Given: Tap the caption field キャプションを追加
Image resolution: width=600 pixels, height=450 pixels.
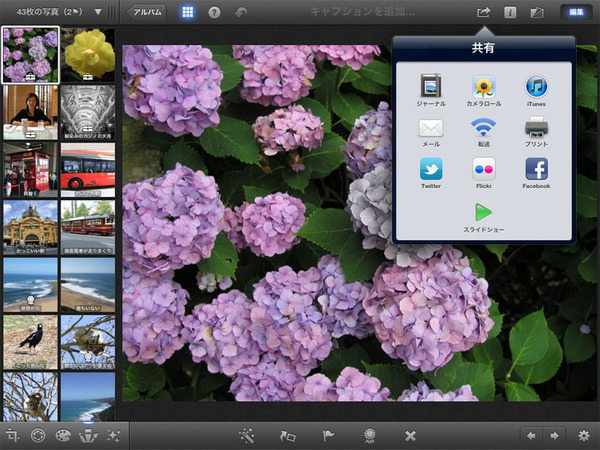Looking at the screenshot, I should [362, 12].
